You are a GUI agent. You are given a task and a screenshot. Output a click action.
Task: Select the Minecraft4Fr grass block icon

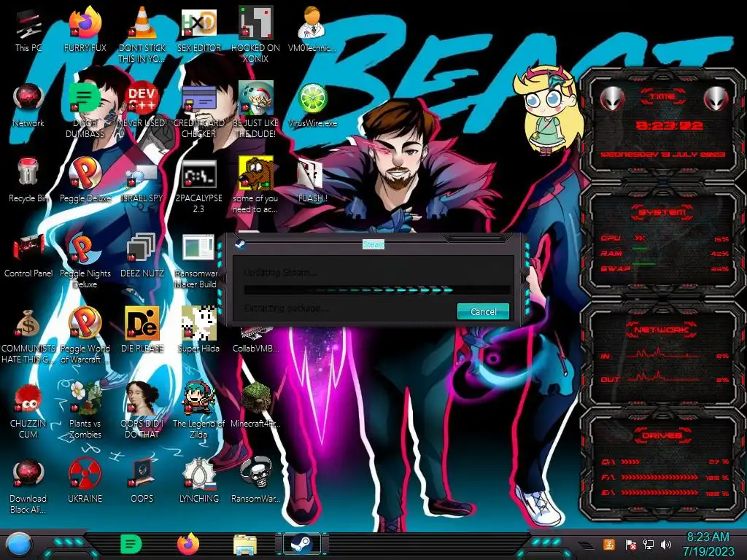(256, 405)
